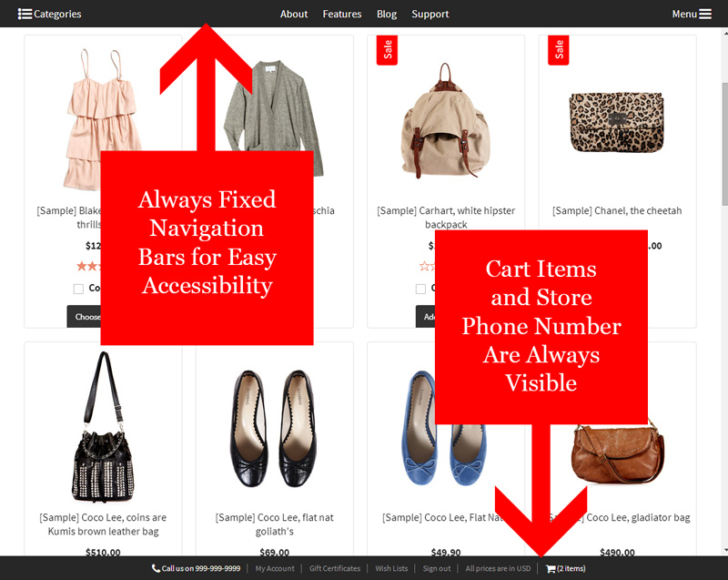
Task: Open the hamburger Menu icon
Action: point(704,14)
